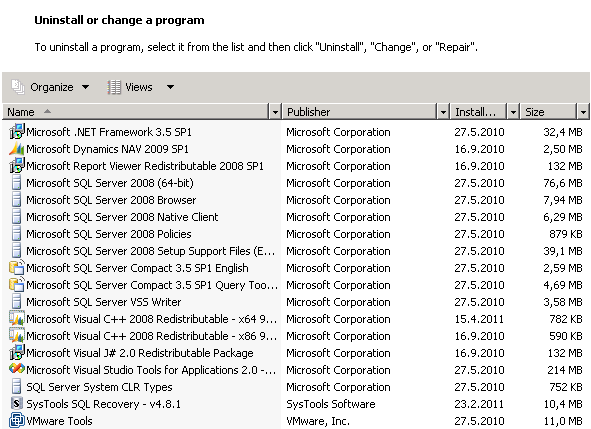The width and height of the screenshot is (591, 429).
Task: Select Microsoft Dynamics NAV 2009 SP1 entry
Action: pyautogui.click(x=107, y=149)
